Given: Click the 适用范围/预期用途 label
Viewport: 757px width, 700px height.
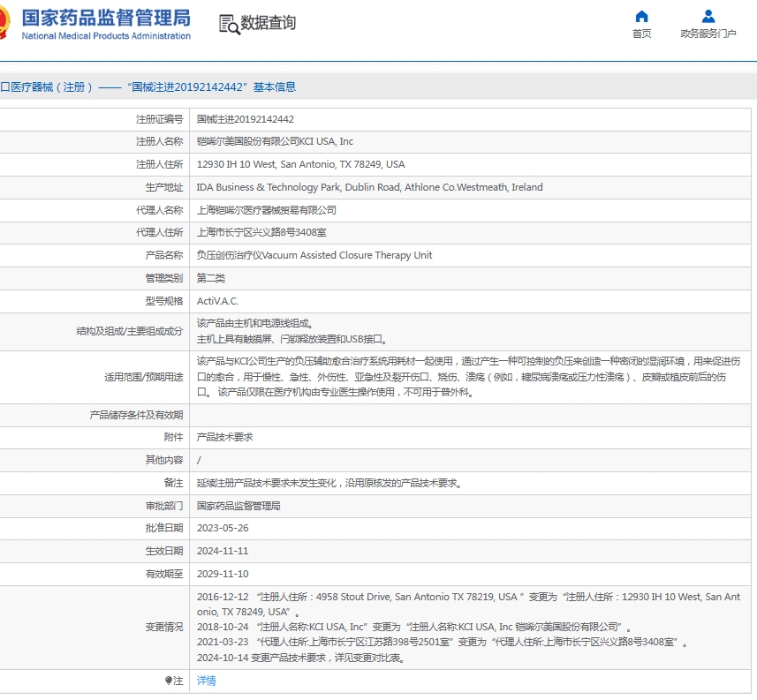Looking at the screenshot, I should 144,377.
